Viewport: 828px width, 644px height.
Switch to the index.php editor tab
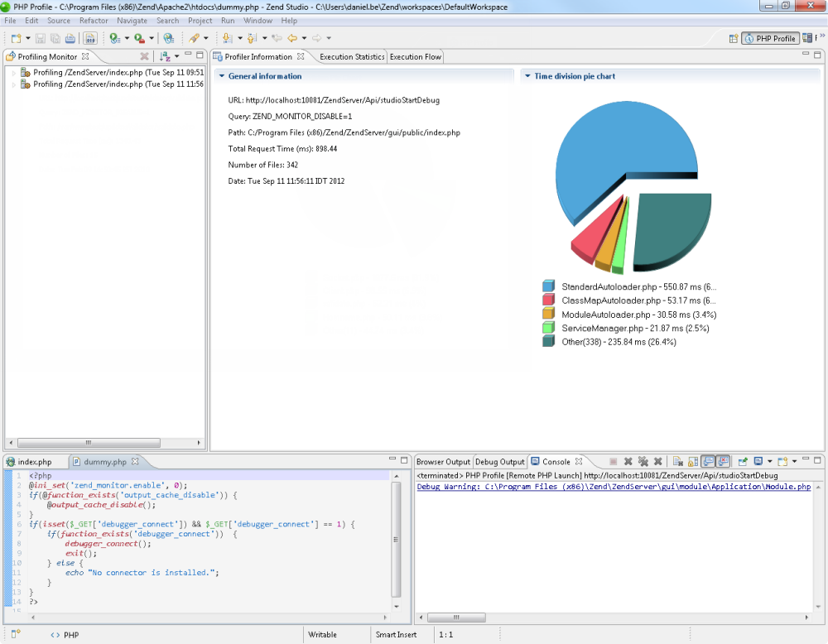(x=33, y=462)
